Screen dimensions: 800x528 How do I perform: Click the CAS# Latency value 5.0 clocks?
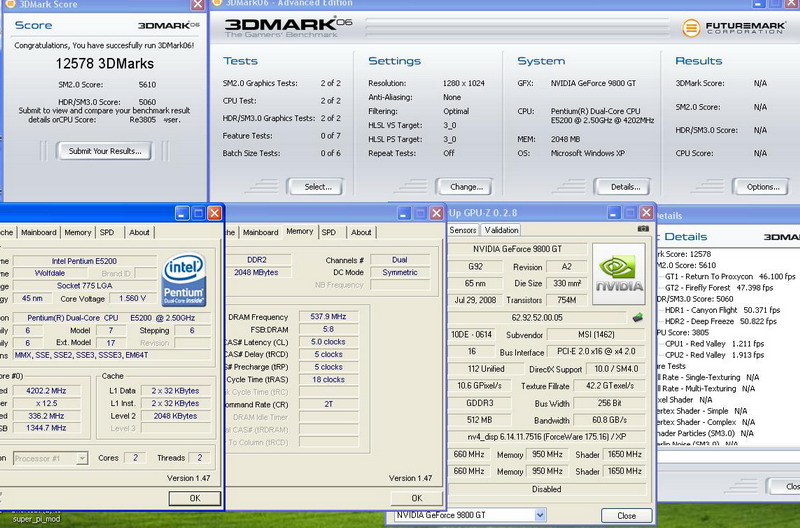click(328, 342)
